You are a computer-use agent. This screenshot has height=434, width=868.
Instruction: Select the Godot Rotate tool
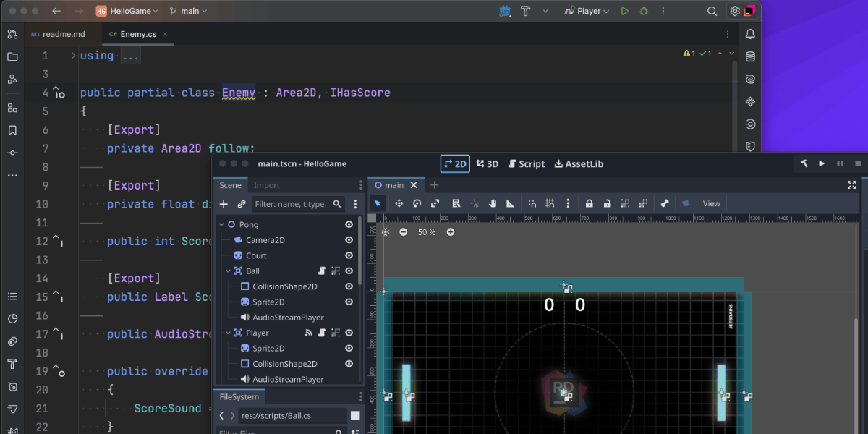pos(417,203)
